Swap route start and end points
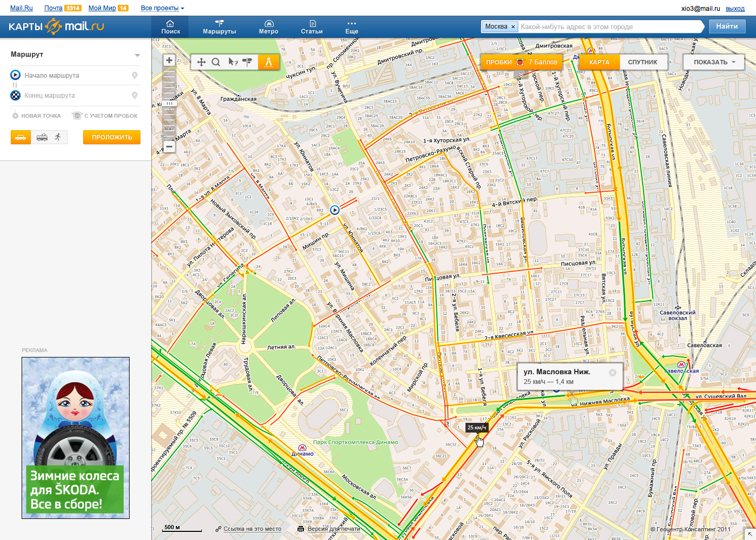This screenshot has width=756, height=540. click(15, 85)
